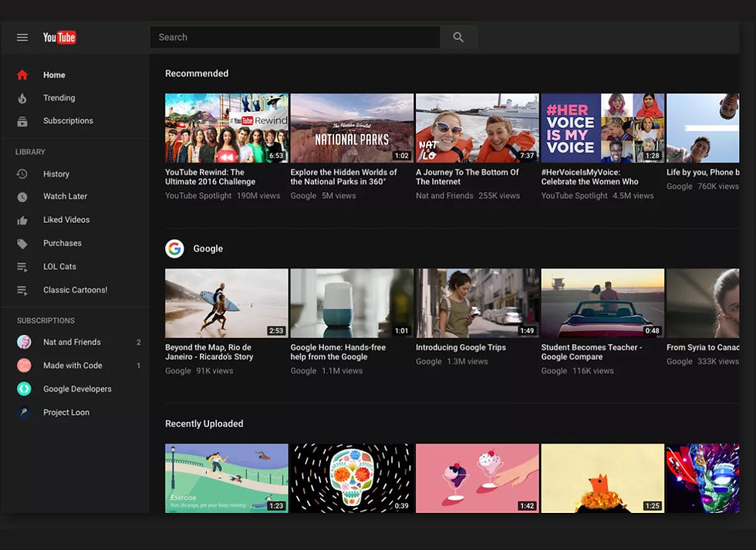Open Watch Later in the Library section
Viewport: 756px width, 550px height.
[65, 196]
